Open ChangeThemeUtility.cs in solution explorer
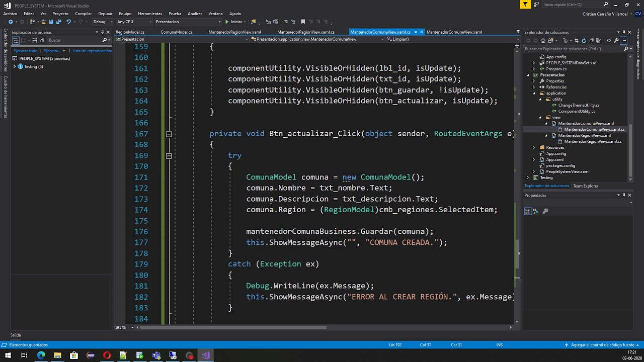Viewport: 644px width, 362px height. (579, 105)
